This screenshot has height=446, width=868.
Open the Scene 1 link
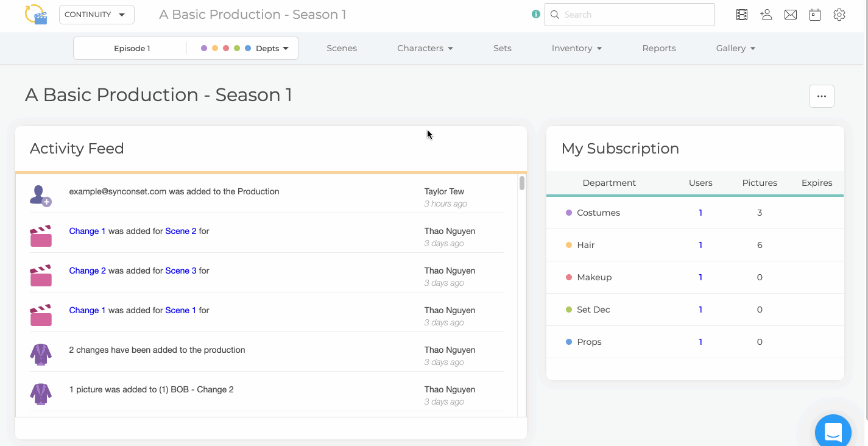pos(181,310)
